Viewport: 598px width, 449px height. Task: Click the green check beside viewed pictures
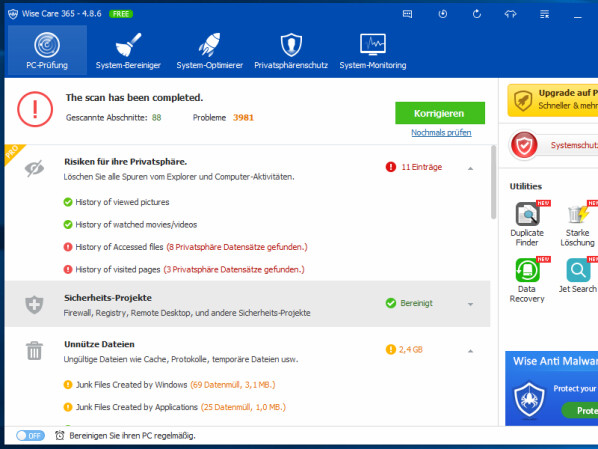68,202
